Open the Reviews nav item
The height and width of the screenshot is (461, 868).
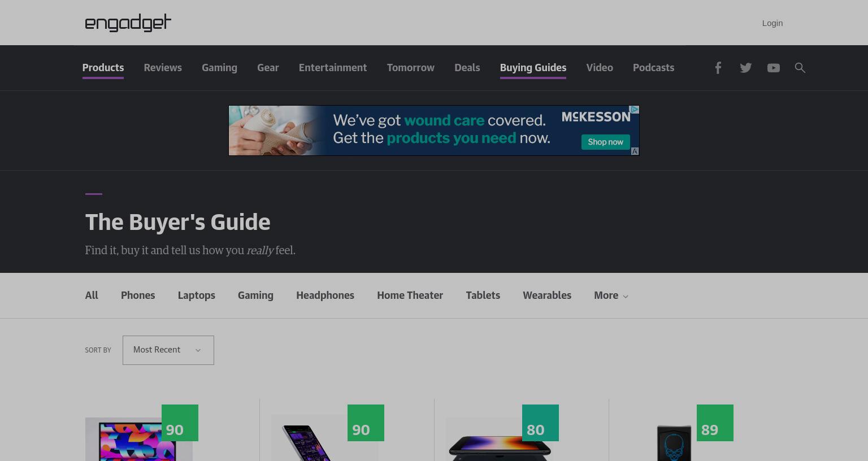point(163,68)
